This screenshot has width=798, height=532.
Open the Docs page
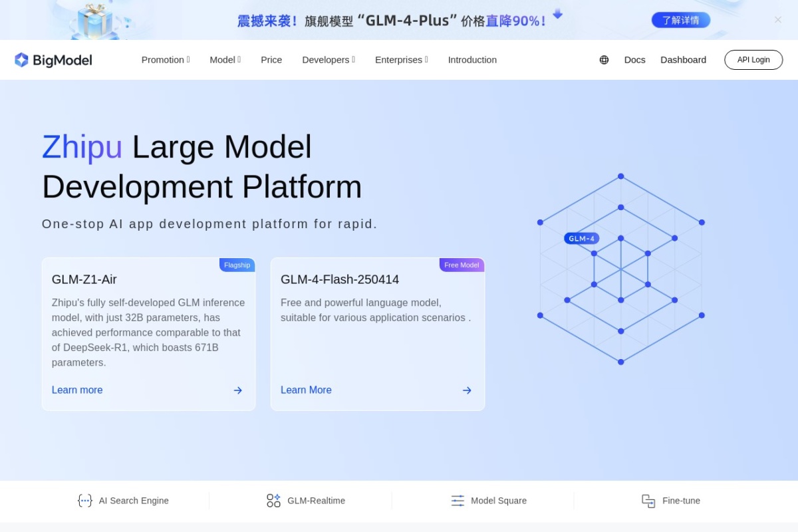pos(634,60)
